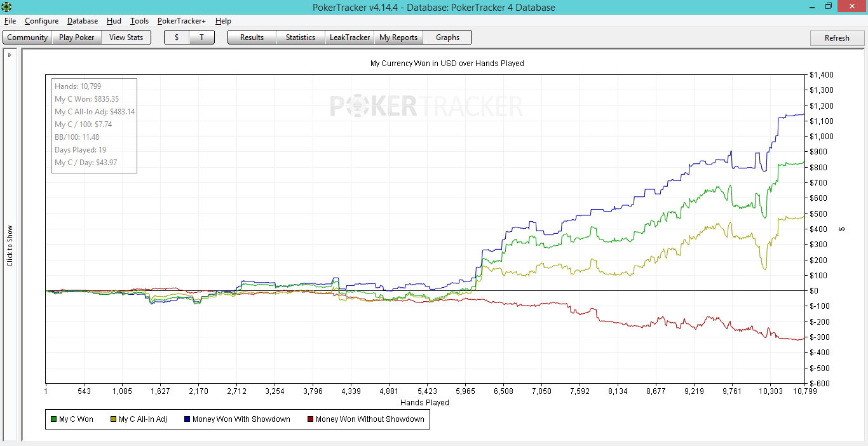Viewport: 868px width, 446px height.
Task: Open the Database menu
Action: (83, 21)
